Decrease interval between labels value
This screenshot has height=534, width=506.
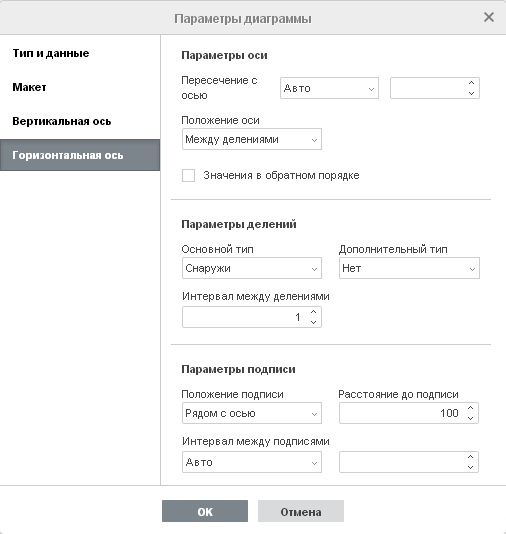coord(471,467)
